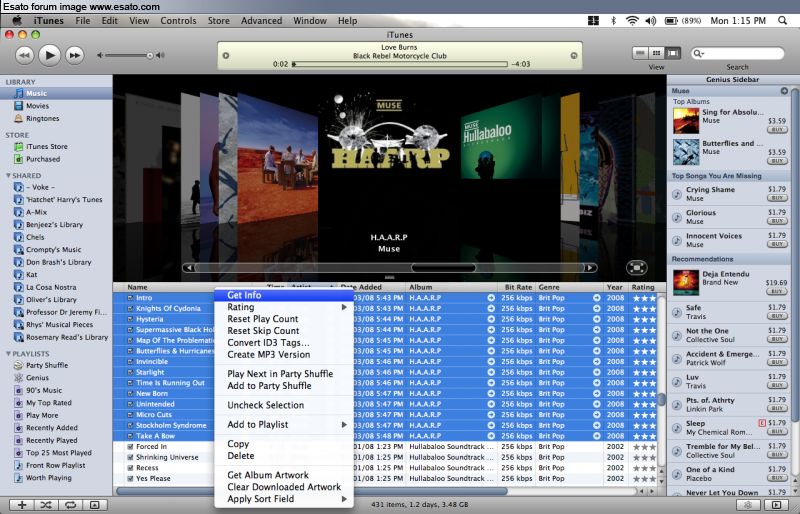Toggle checkbox for Hysteria song
800x514 pixels.
click(130, 319)
